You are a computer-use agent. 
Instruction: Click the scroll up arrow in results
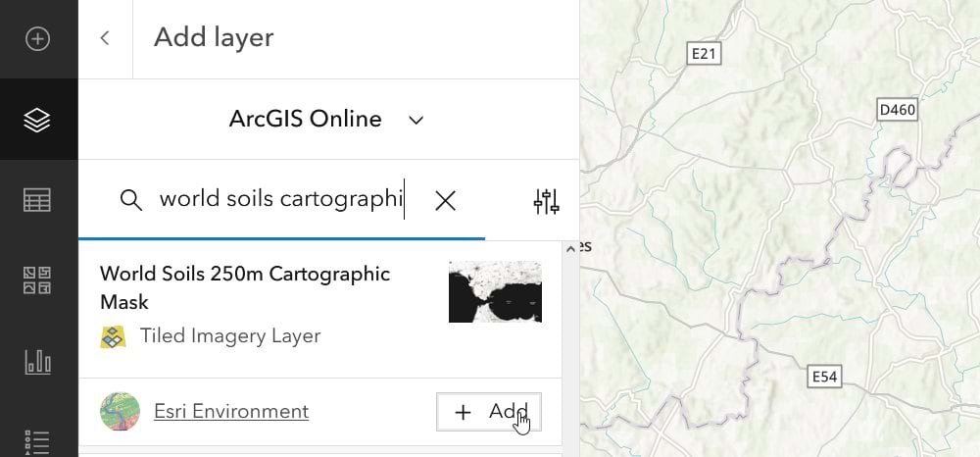click(570, 250)
